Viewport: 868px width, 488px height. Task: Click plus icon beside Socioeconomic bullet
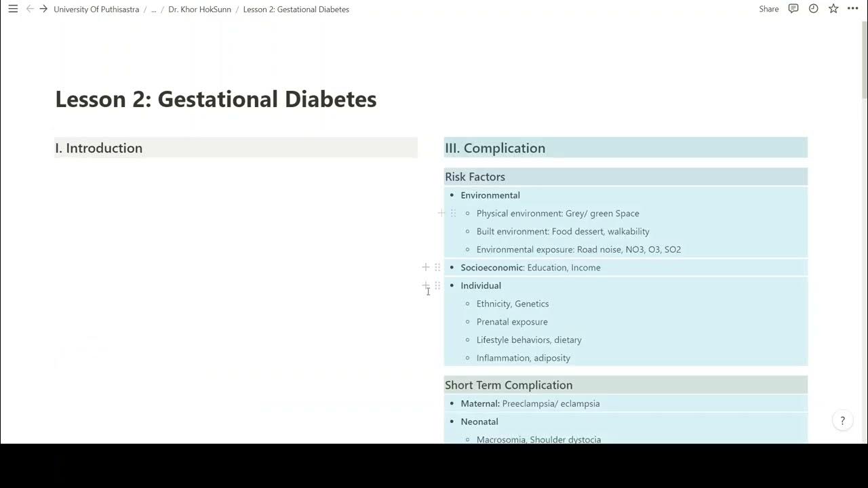426,267
